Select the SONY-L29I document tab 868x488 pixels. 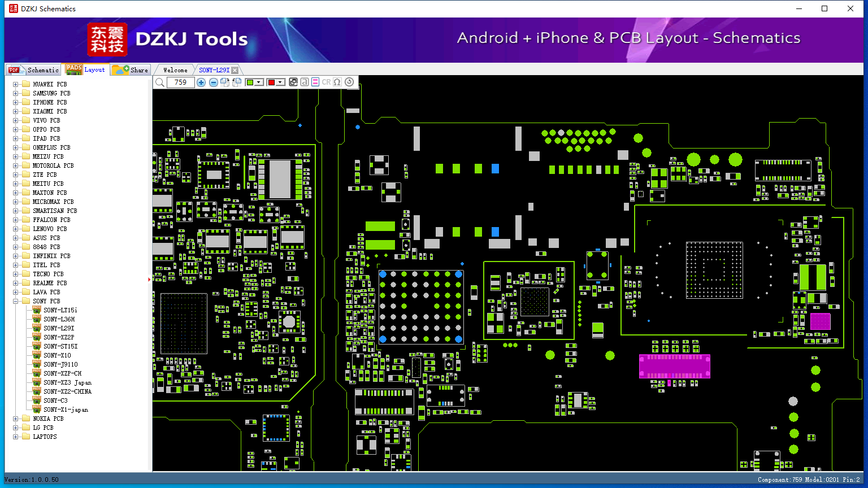point(214,70)
